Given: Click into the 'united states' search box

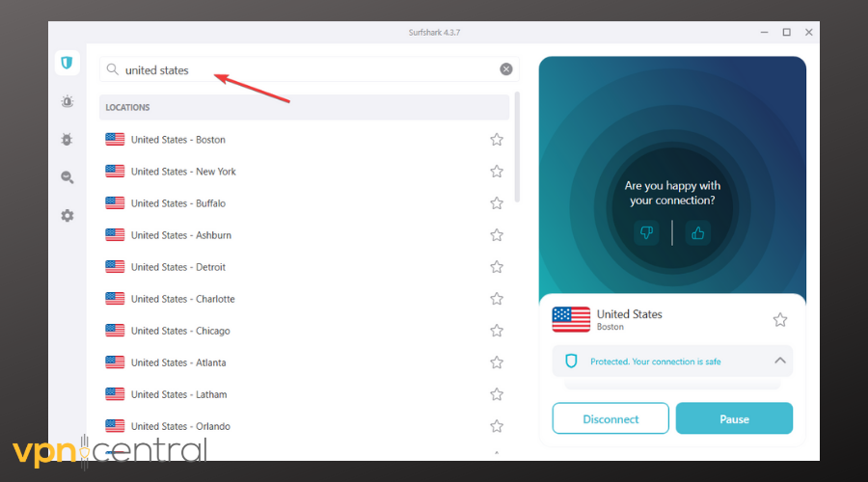Looking at the screenshot, I should click(x=310, y=69).
